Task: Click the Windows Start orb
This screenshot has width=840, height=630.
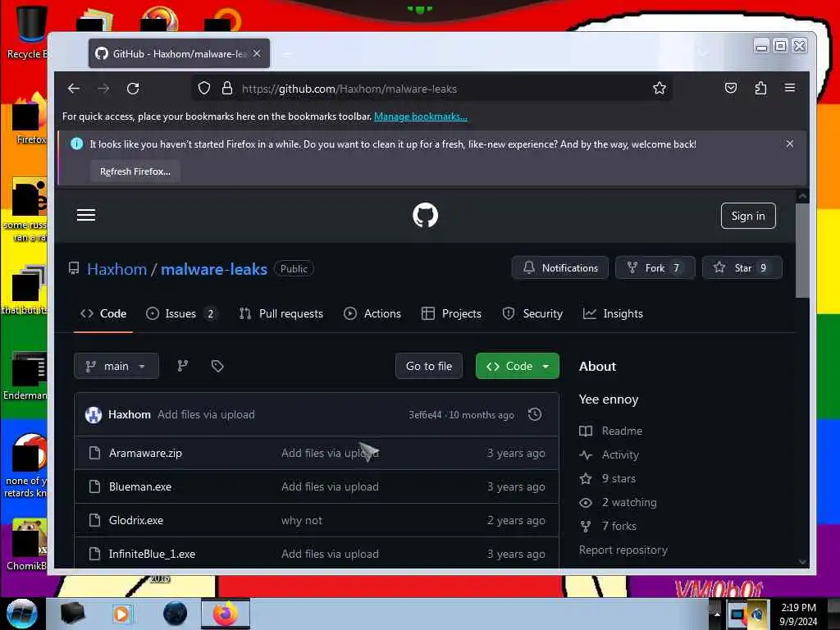Action: pyautogui.click(x=22, y=614)
